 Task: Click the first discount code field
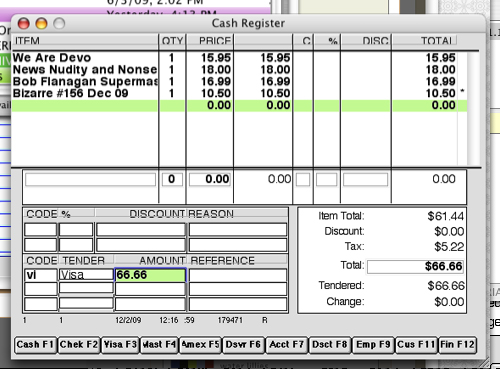pyautogui.click(x=41, y=230)
